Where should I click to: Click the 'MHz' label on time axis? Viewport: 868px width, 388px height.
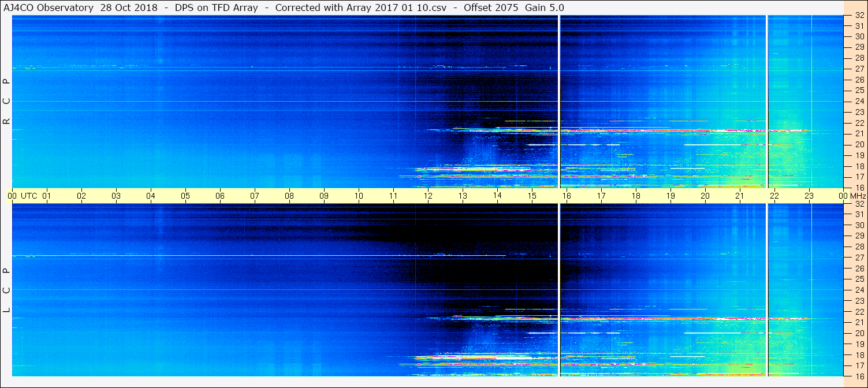pos(858,196)
